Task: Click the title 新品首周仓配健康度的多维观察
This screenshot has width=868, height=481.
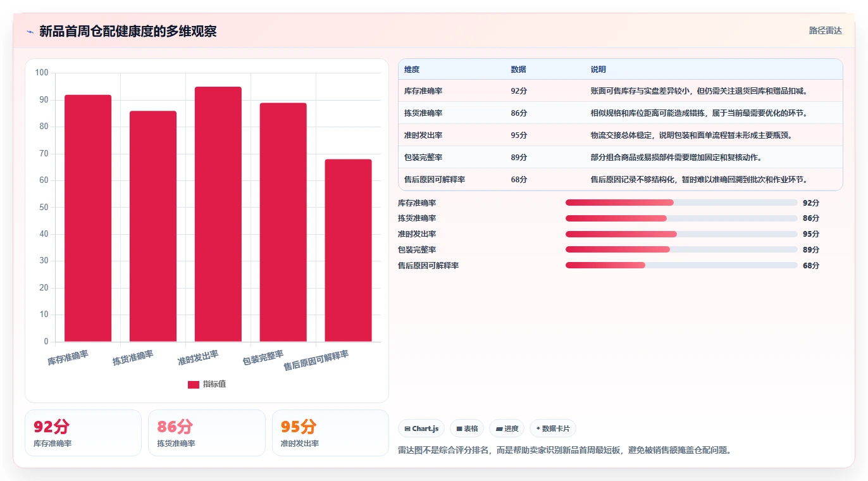Action: coord(128,32)
